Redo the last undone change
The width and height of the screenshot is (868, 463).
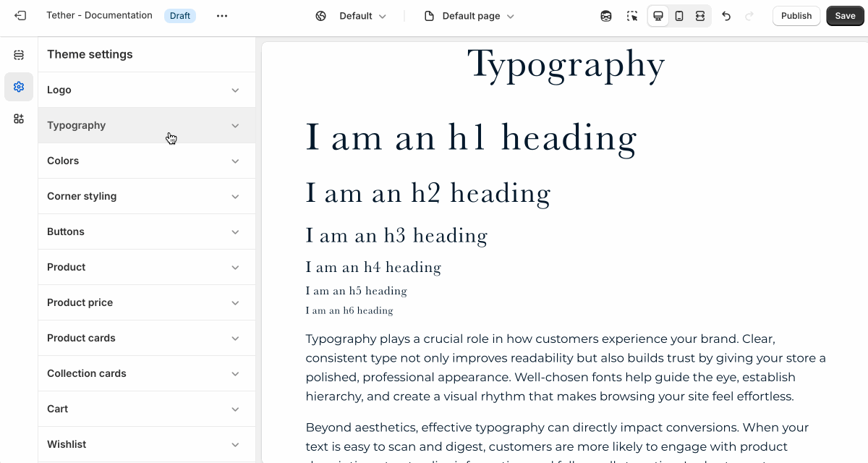pos(749,16)
